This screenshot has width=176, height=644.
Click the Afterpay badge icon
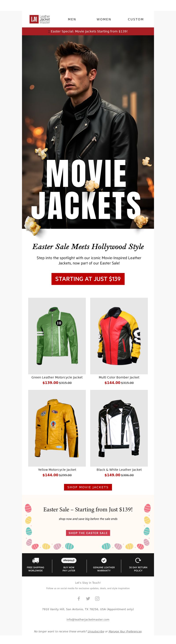pyautogui.click(x=69, y=560)
